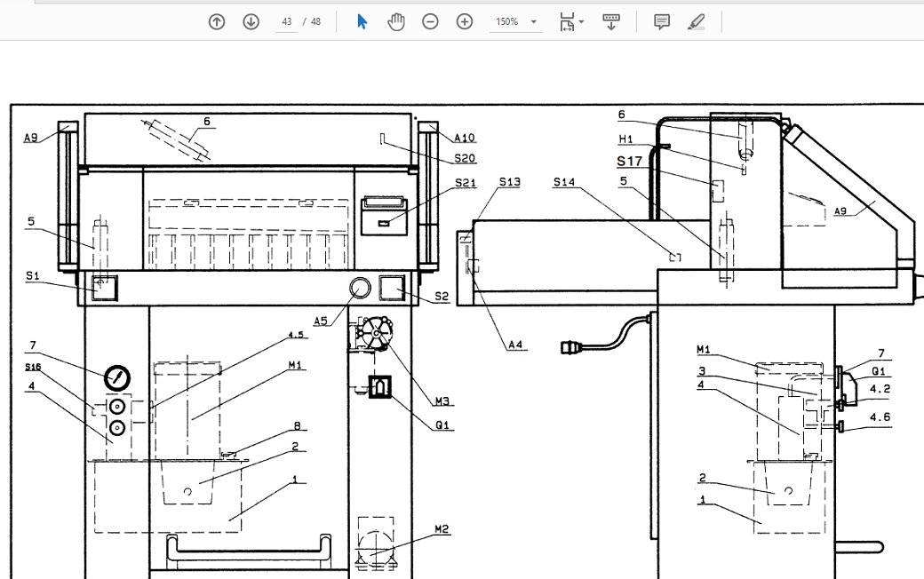
Task: Click the round A5 element in the diagram
Action: point(361,288)
